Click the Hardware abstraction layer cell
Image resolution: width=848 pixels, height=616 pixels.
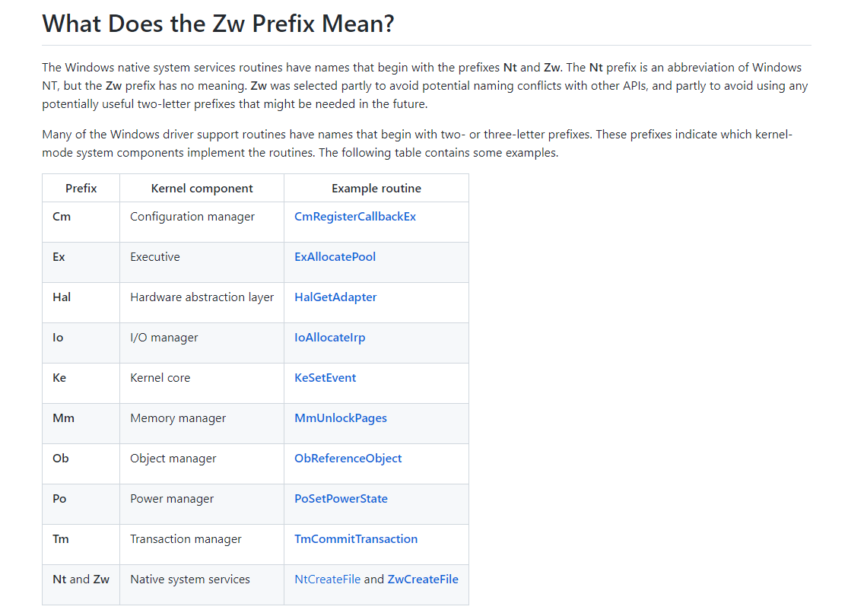click(x=202, y=297)
